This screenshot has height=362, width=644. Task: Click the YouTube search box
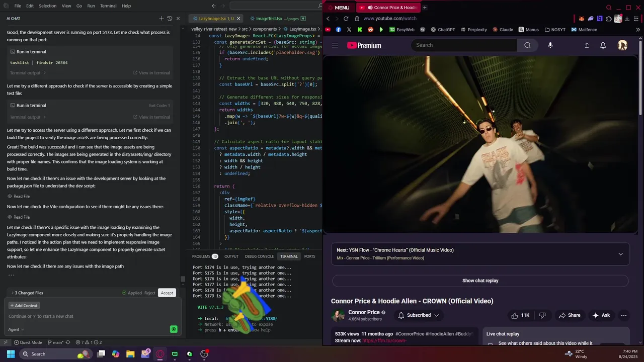coord(464,45)
